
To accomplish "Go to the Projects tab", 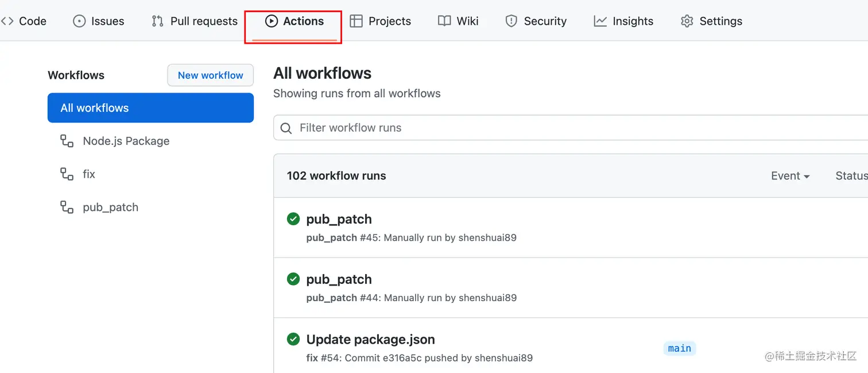I will [x=381, y=21].
